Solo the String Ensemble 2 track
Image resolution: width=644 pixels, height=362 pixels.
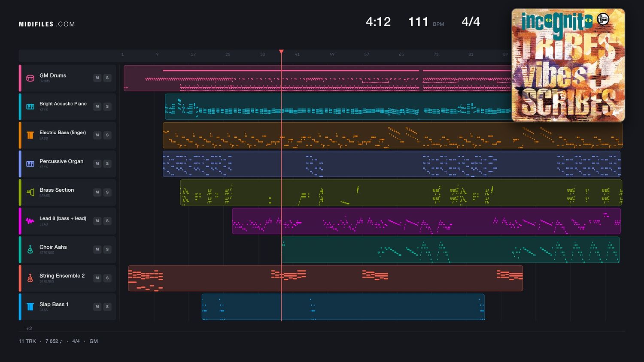[x=107, y=278]
